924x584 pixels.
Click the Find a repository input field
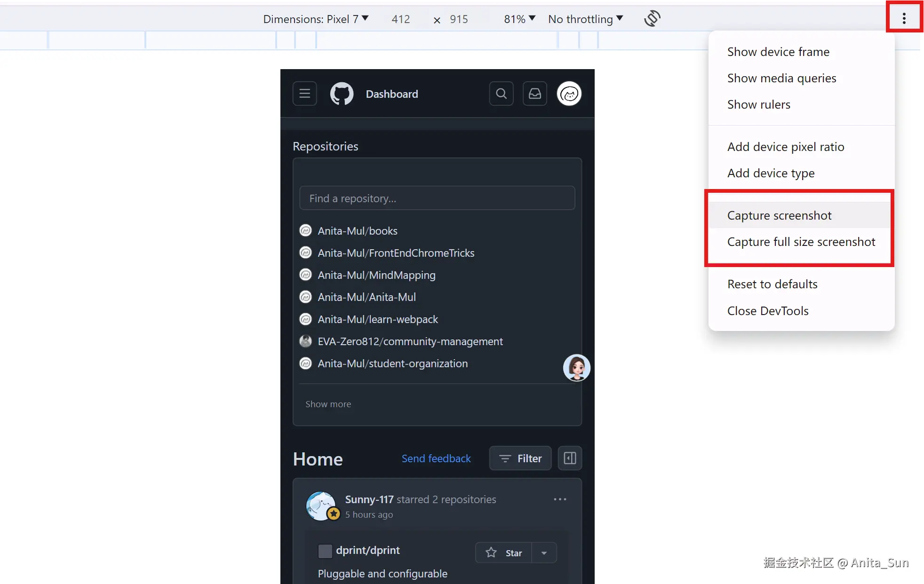[x=437, y=198]
